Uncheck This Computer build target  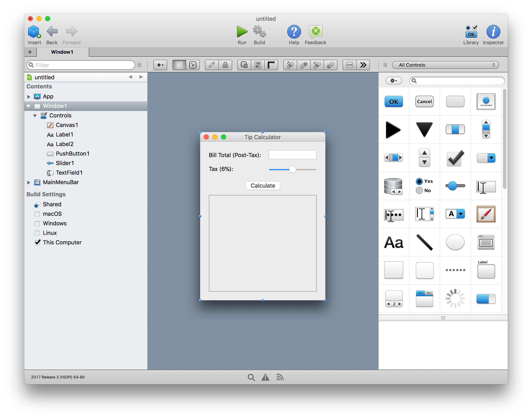[x=37, y=242]
